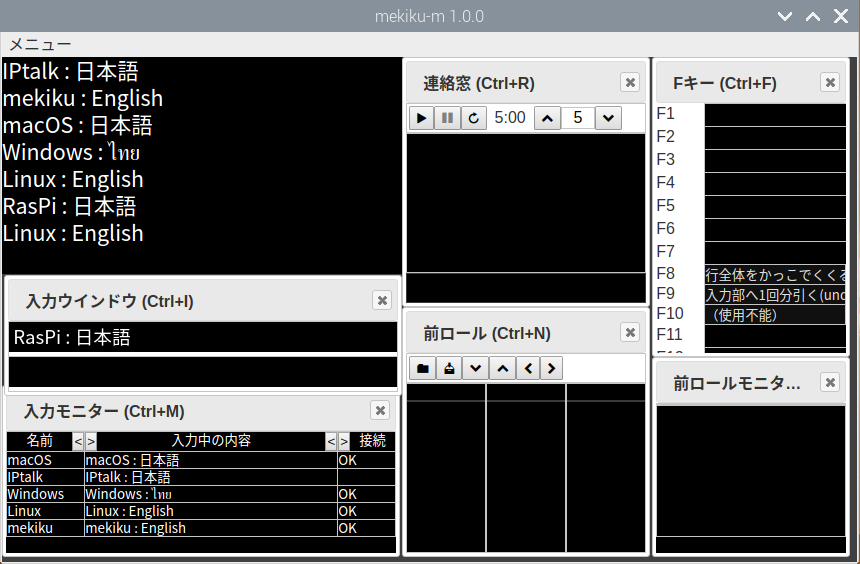Click the F2 key slot

(x=775, y=138)
